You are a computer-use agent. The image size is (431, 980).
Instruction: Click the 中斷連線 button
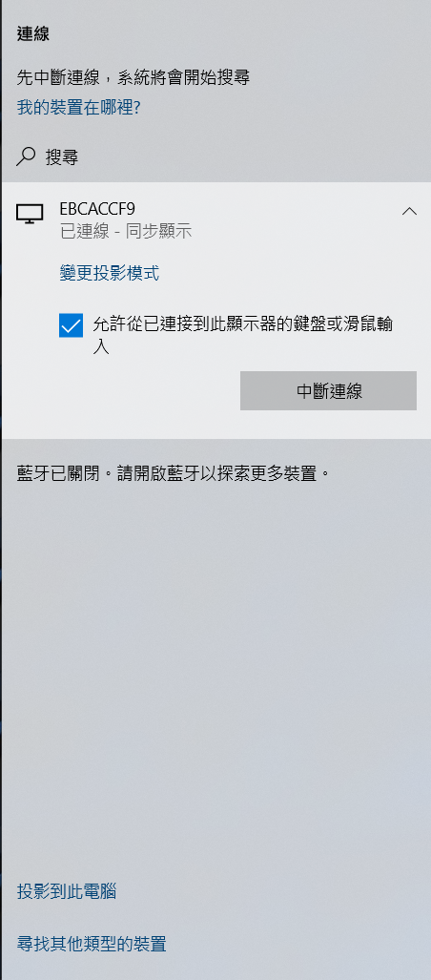(x=329, y=391)
